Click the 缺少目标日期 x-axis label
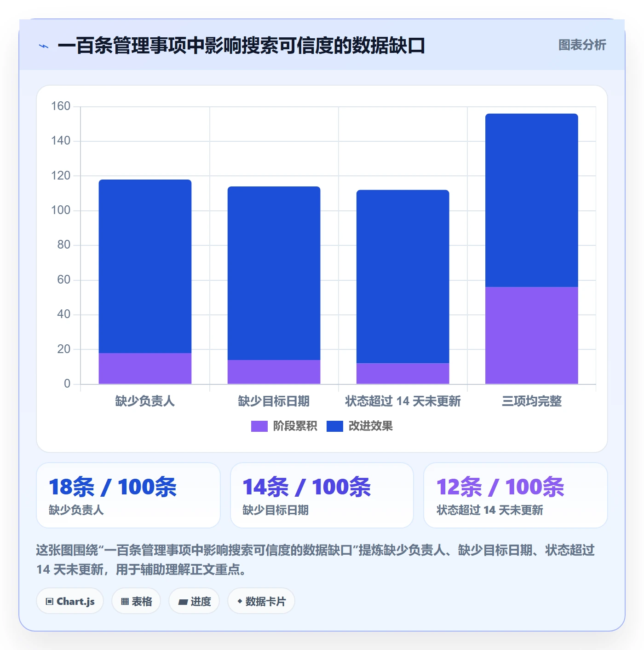This screenshot has height=650, width=644. tap(274, 401)
